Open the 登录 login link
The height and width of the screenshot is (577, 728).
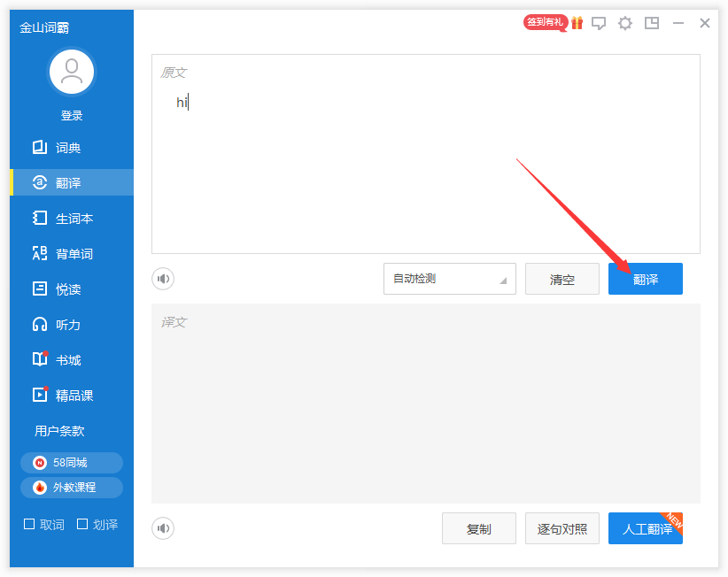point(72,116)
